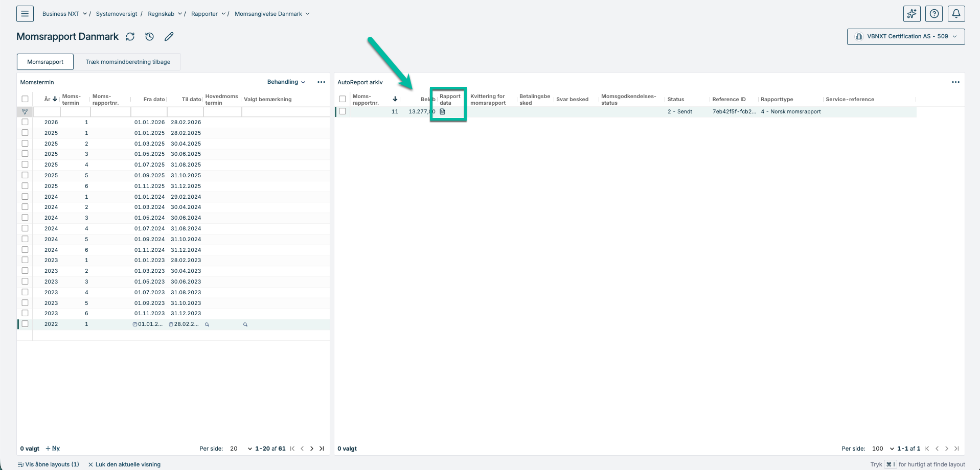
Task: Click the Hovedmoms termin lookup magnifier
Action: [x=207, y=324]
